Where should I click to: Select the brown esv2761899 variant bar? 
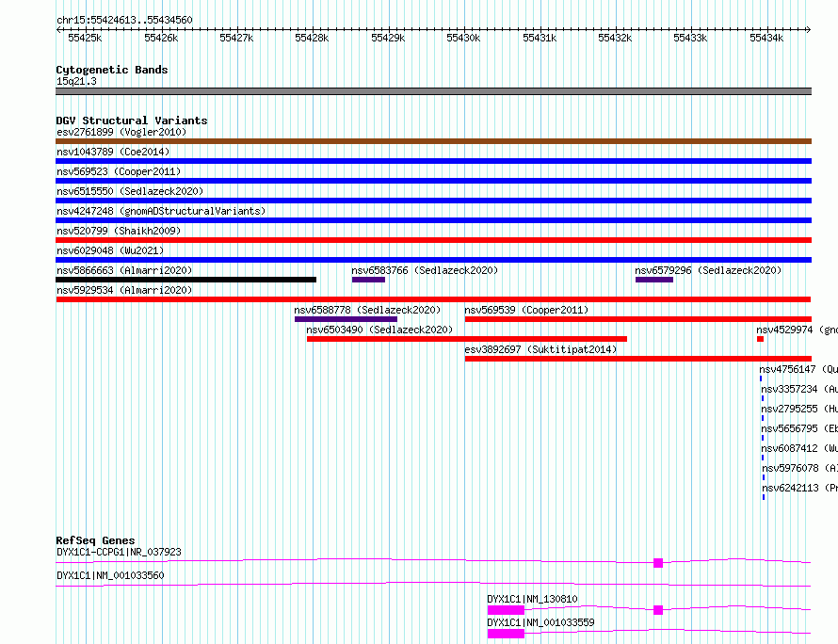coord(433,141)
